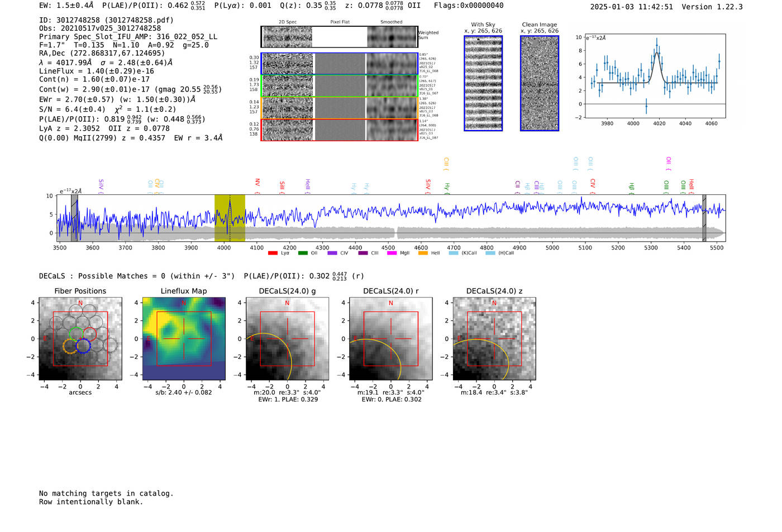
Task: Click the green OII legend swatch
Action: [303, 253]
